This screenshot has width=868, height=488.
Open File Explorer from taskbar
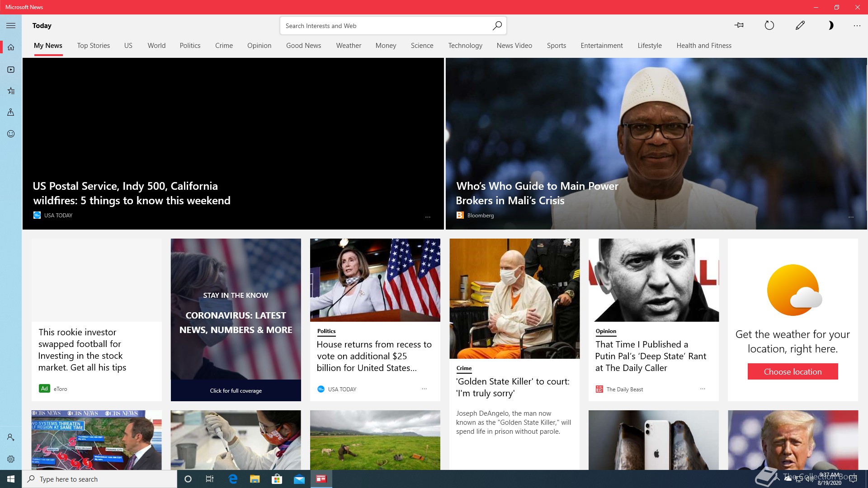point(255,479)
